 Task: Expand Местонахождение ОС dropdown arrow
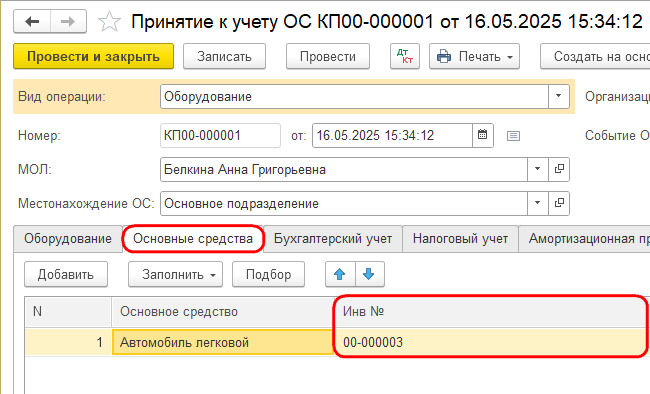tap(538, 203)
